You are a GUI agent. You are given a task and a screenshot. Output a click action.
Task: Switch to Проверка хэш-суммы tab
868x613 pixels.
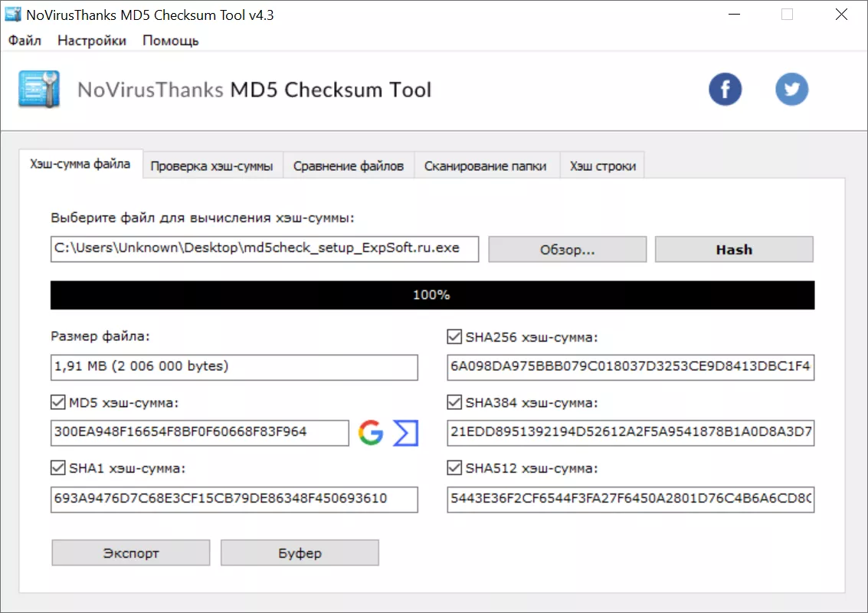[212, 166]
